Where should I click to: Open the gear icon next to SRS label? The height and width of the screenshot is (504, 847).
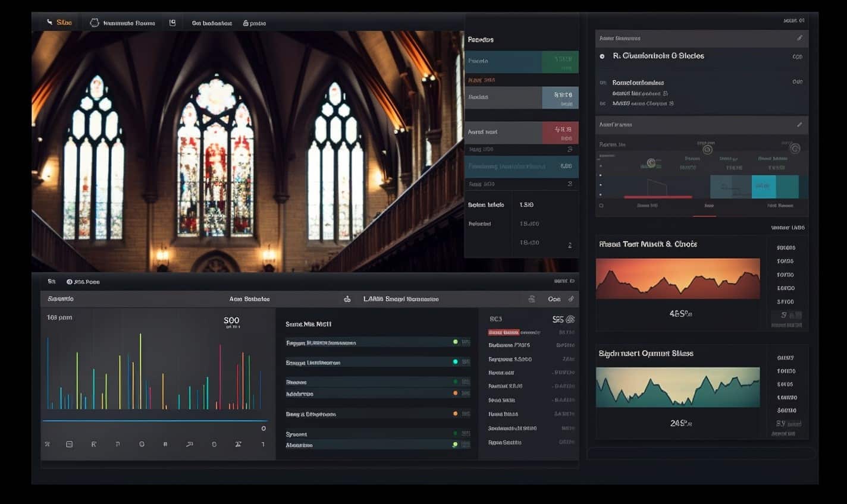click(x=570, y=319)
